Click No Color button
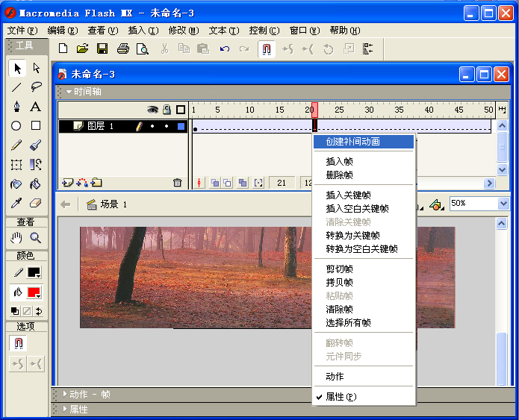Viewport: 519px width, 420px height. [x=27, y=311]
